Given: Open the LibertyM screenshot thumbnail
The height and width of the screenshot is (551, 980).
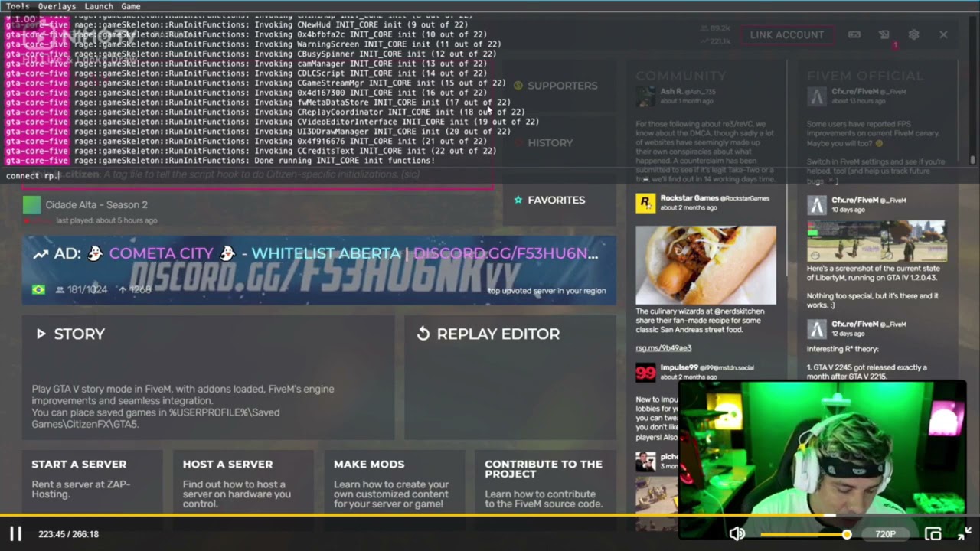Looking at the screenshot, I should pos(877,241).
